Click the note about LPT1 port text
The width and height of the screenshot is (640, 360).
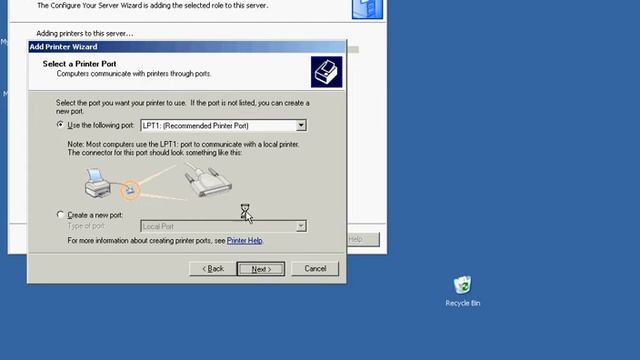click(x=183, y=148)
